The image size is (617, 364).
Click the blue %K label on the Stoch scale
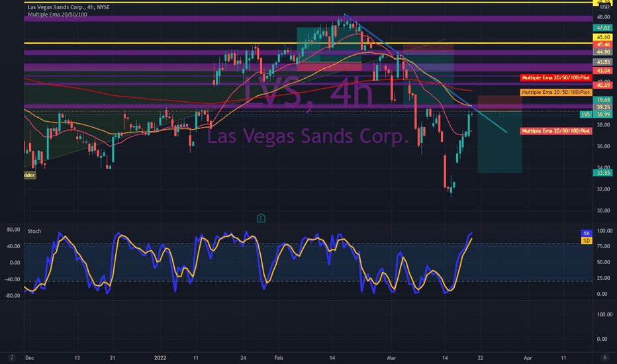pyautogui.click(x=587, y=234)
